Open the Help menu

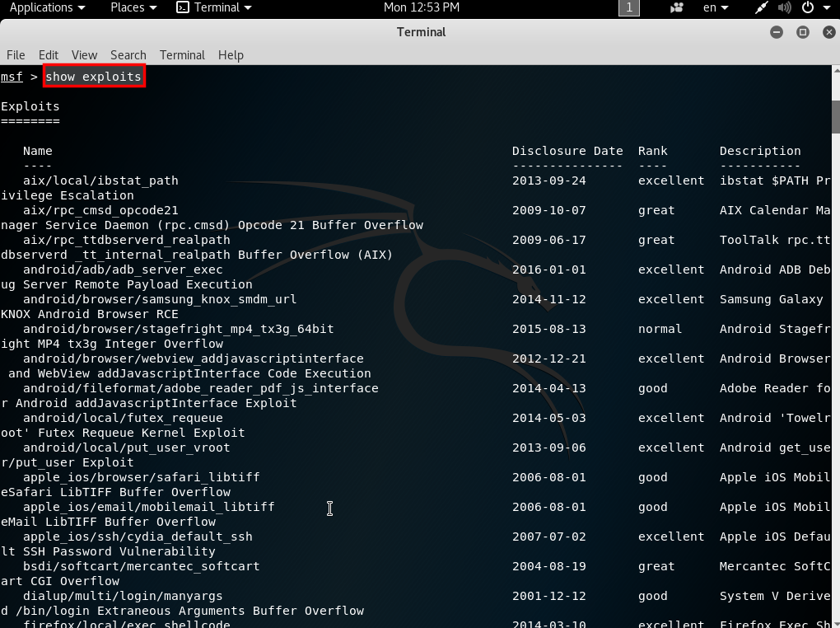point(231,54)
